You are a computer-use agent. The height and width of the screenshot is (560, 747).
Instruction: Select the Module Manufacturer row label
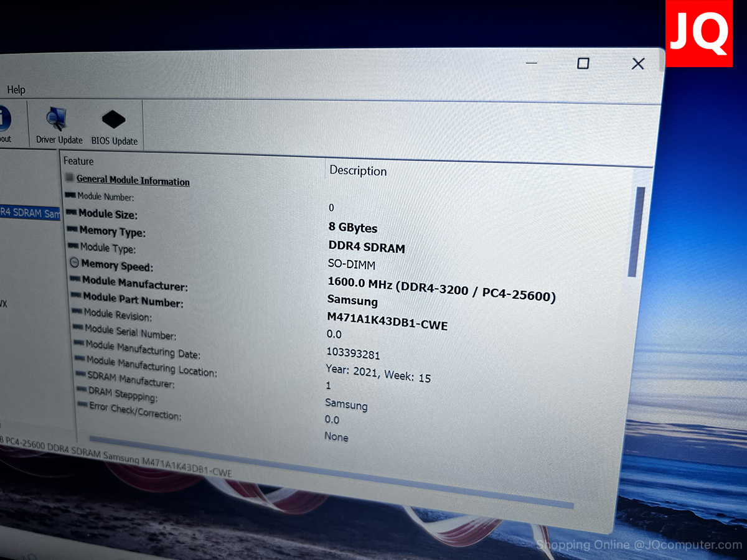point(135,284)
